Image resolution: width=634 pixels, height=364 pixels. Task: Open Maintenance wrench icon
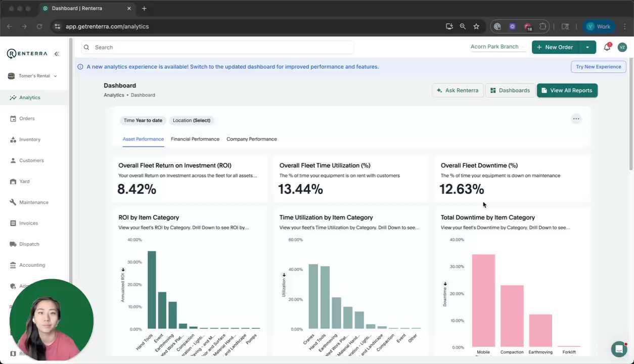13,202
